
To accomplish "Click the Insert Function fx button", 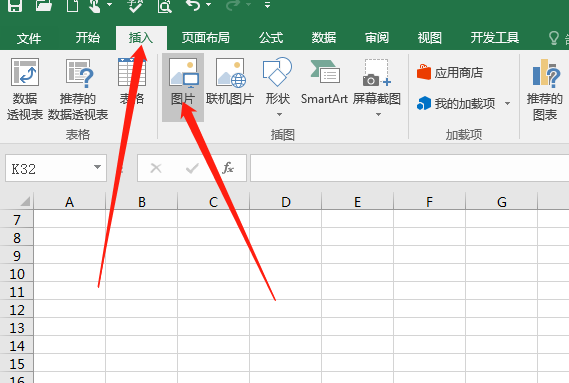I will [x=228, y=168].
